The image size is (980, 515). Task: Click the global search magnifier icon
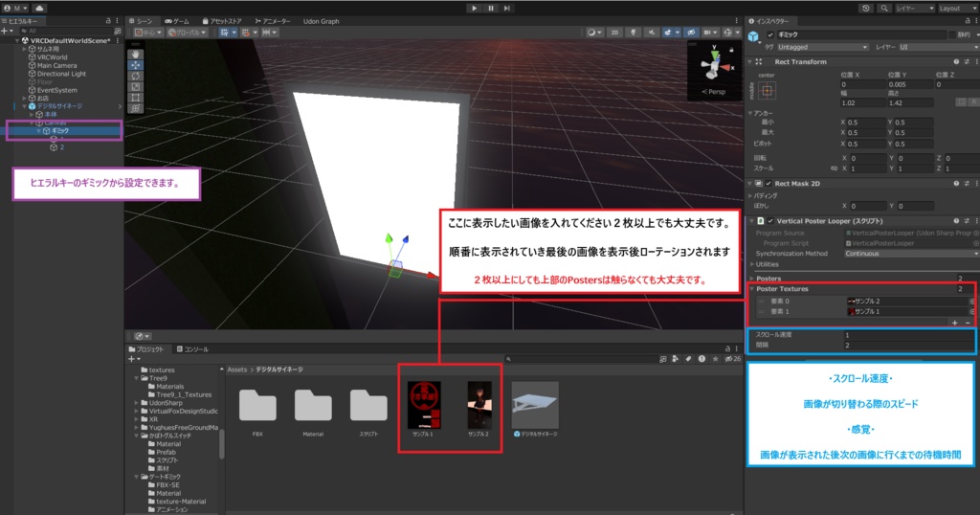883,8
